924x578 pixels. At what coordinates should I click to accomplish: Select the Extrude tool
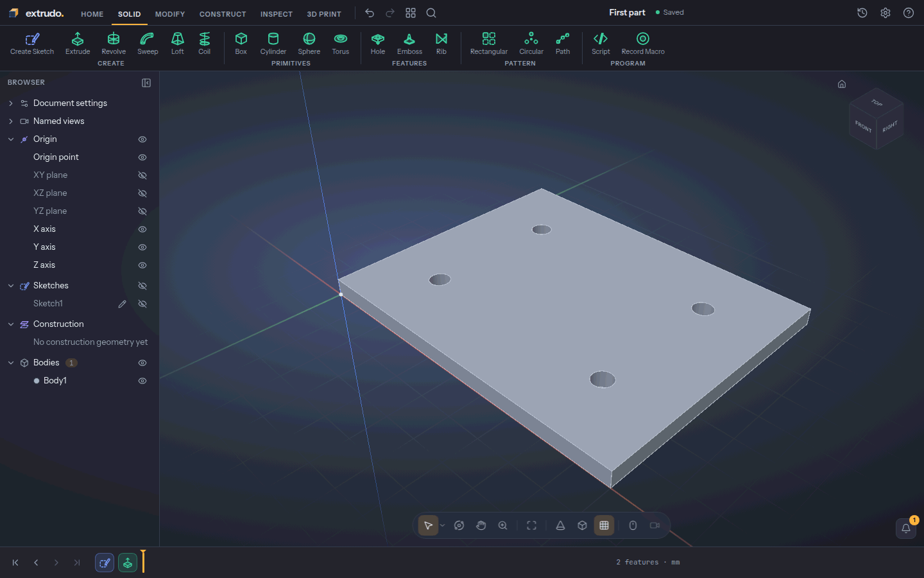pos(78,44)
